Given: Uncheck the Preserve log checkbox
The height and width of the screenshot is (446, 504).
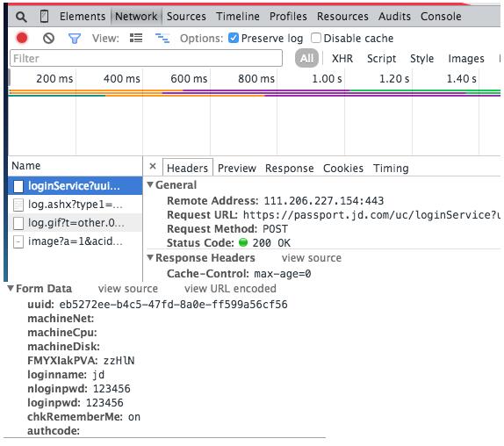Looking at the screenshot, I should 234,38.
